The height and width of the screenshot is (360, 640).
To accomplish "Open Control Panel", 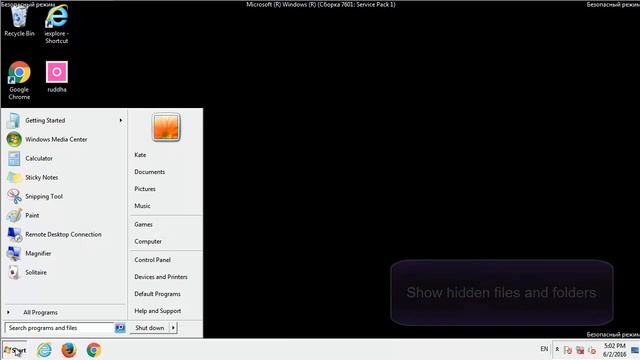I will coord(152,260).
